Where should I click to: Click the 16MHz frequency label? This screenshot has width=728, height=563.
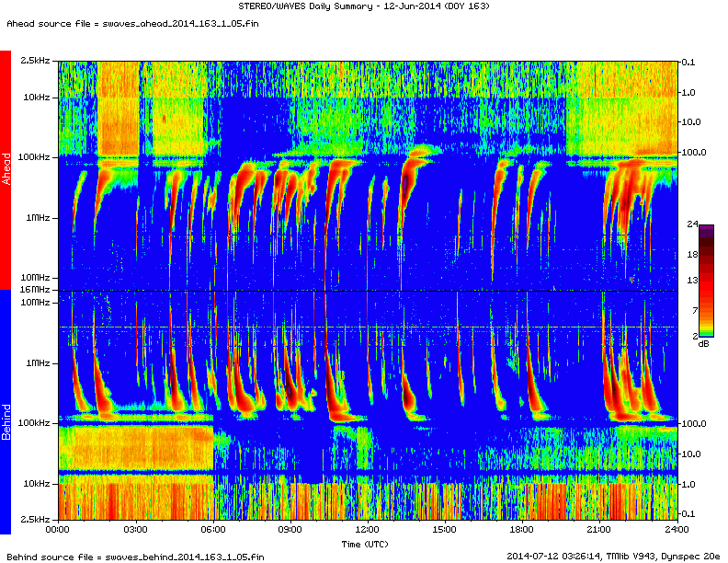click(x=35, y=290)
